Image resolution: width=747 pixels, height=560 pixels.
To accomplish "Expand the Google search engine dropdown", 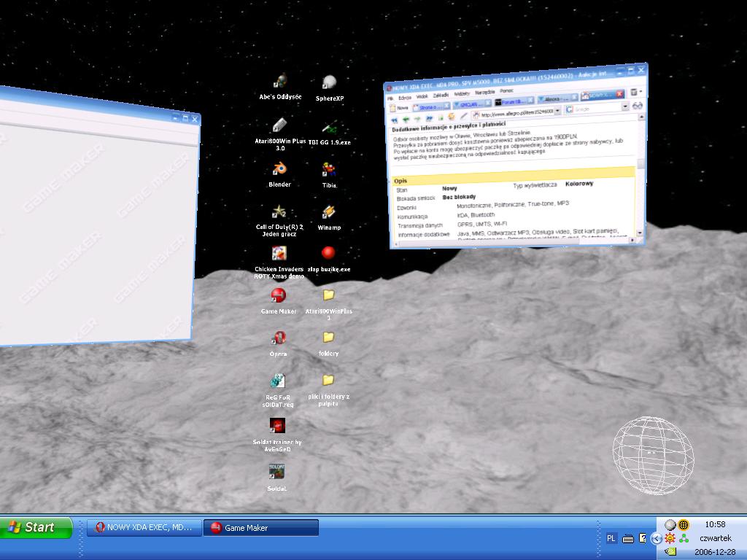I will click(625, 106).
